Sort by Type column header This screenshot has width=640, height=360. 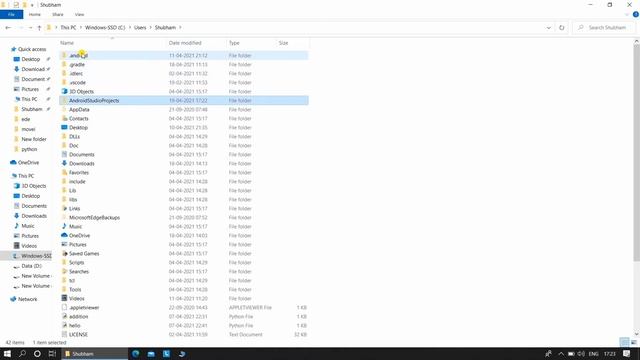click(234, 43)
